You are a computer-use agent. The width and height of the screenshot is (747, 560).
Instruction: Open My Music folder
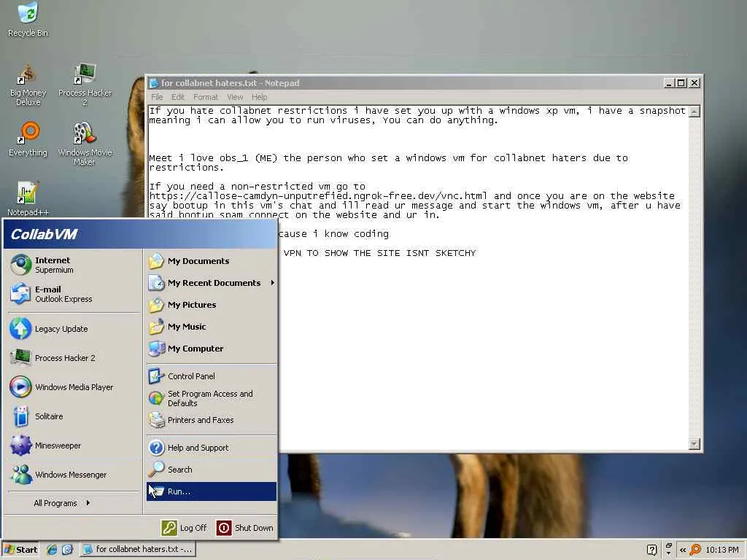point(212,327)
